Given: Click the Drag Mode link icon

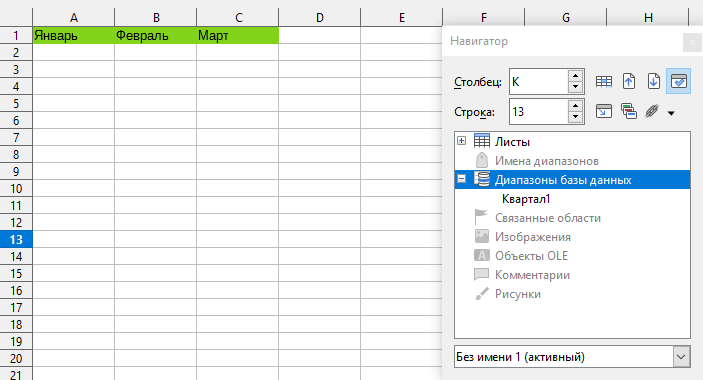Looking at the screenshot, I should click(652, 111).
